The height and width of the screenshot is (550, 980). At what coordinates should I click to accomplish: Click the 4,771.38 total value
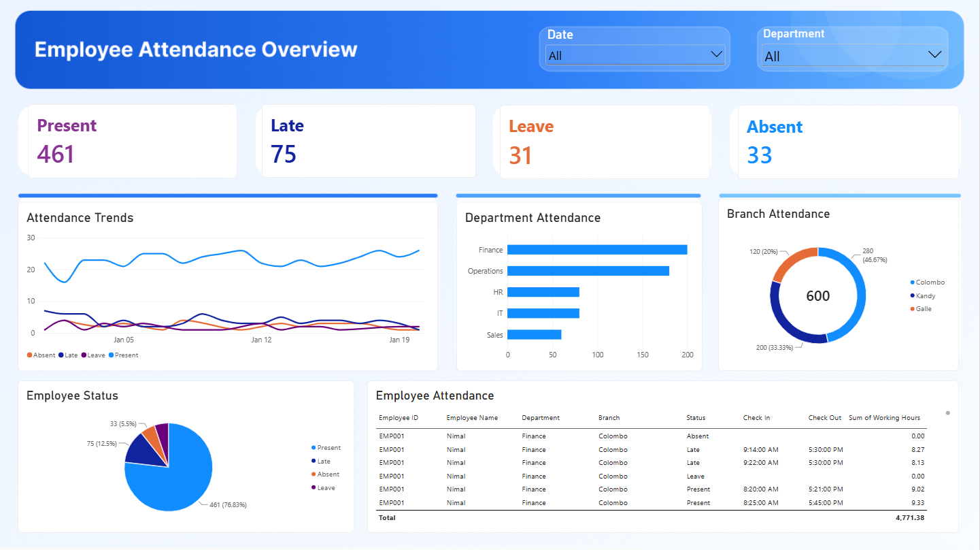[x=910, y=518]
